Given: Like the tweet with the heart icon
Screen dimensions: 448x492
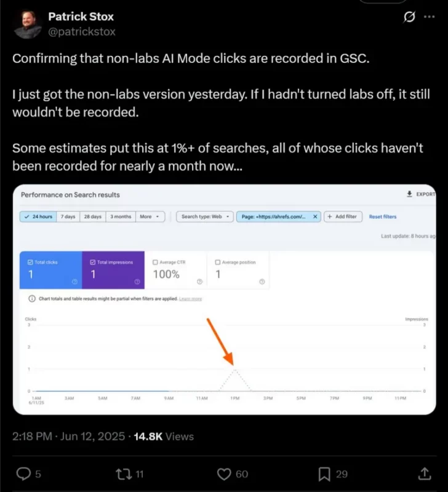Looking at the screenshot, I should click(x=224, y=474).
